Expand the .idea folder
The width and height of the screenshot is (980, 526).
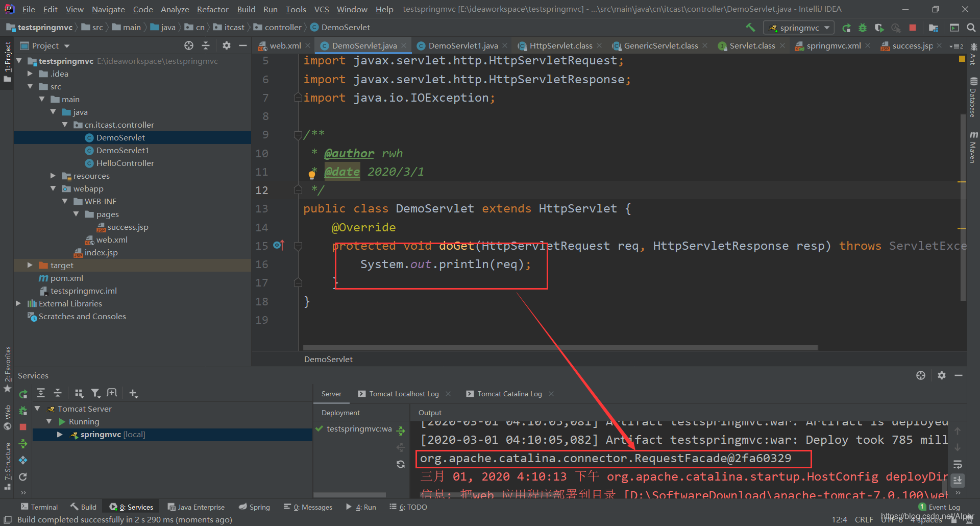30,74
